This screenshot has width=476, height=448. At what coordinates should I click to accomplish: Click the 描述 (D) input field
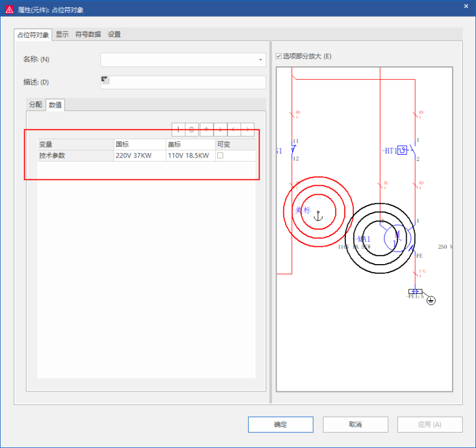tap(183, 82)
